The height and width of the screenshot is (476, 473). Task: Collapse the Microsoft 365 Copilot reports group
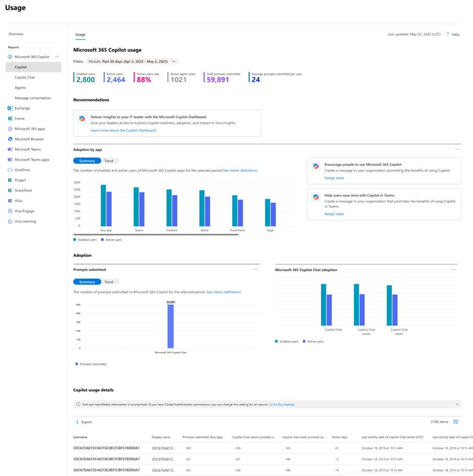(57, 57)
